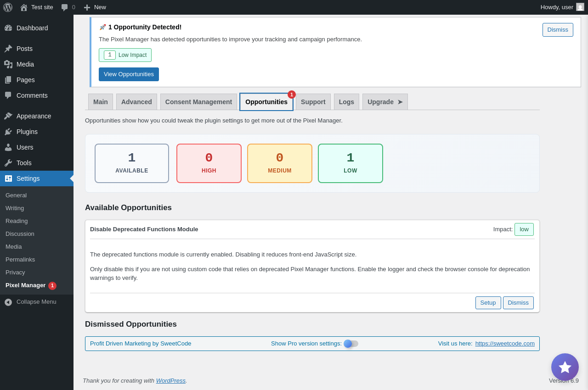
Task: Click Setup for Deprecated Functions Module
Action: pos(488,303)
